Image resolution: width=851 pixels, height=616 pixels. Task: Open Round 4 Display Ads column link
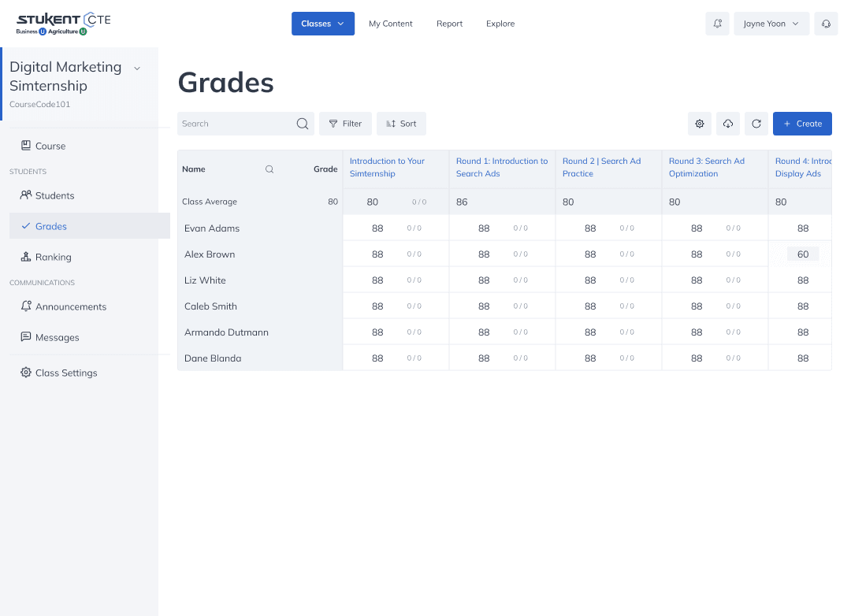[x=803, y=167]
